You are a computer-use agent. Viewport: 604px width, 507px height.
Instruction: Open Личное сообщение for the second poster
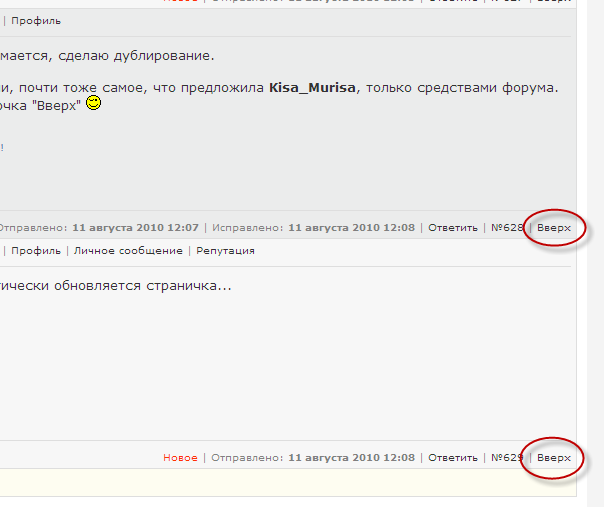point(128,251)
